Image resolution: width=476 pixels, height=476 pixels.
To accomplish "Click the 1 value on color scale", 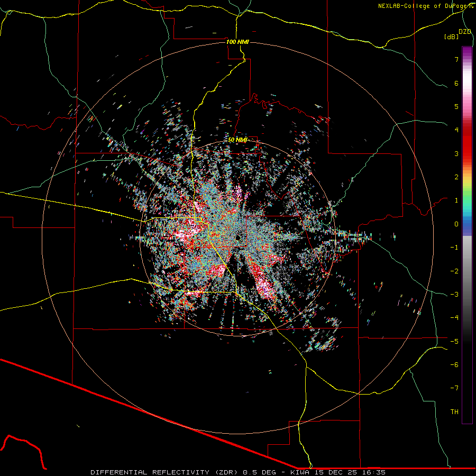I will 456,200.
